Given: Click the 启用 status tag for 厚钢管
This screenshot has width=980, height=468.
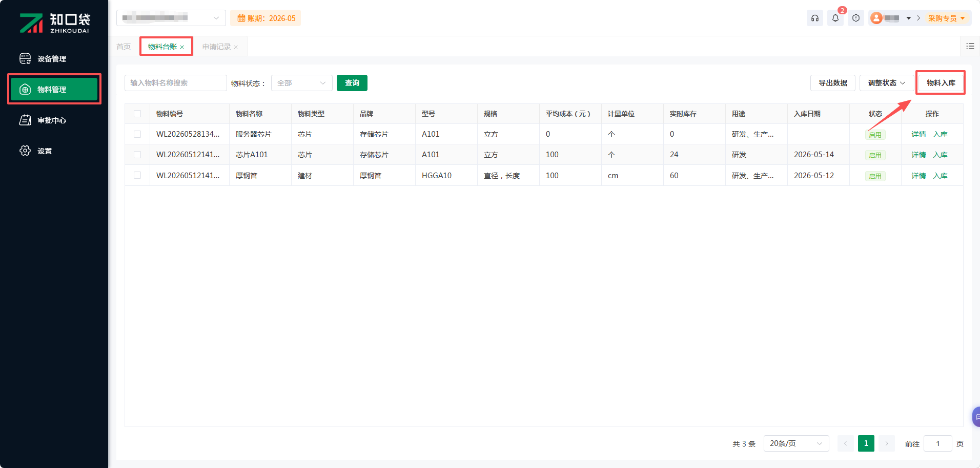Looking at the screenshot, I should click(x=875, y=176).
